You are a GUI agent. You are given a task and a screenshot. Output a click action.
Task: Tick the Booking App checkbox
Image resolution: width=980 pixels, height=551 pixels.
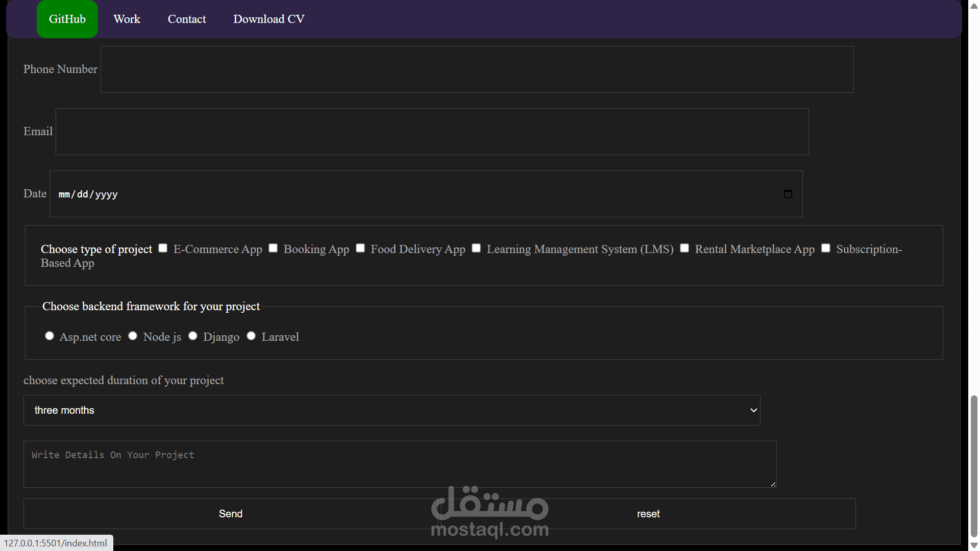coord(273,248)
